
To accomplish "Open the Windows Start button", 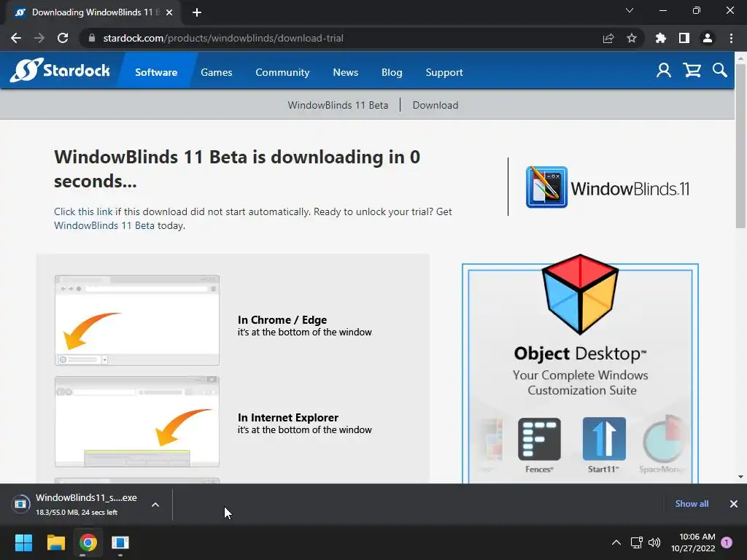I will pyautogui.click(x=23, y=542).
